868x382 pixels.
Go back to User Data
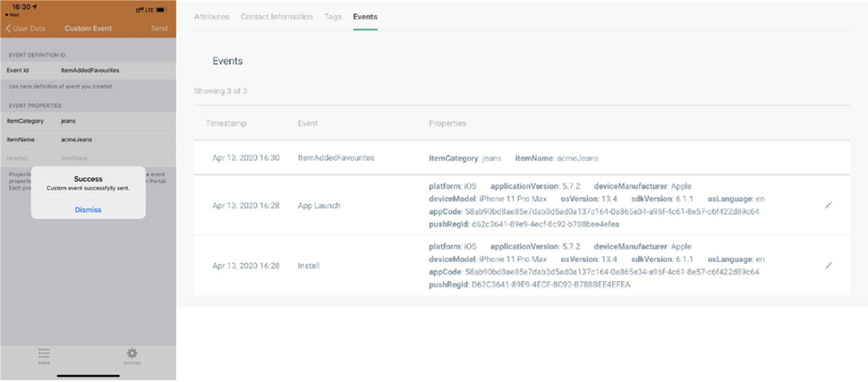pos(25,29)
